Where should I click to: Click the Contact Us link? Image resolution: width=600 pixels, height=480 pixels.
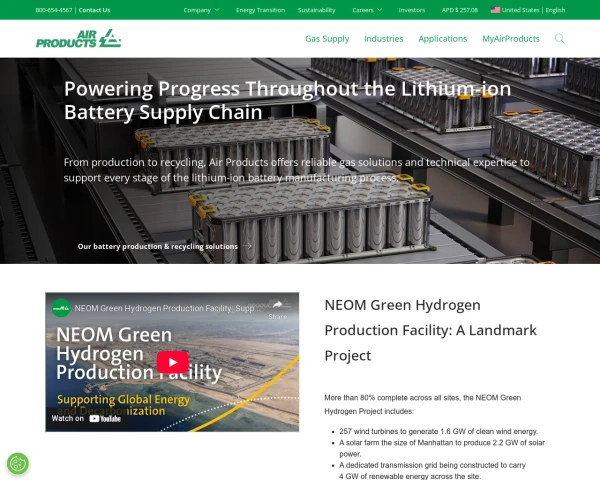[94, 10]
